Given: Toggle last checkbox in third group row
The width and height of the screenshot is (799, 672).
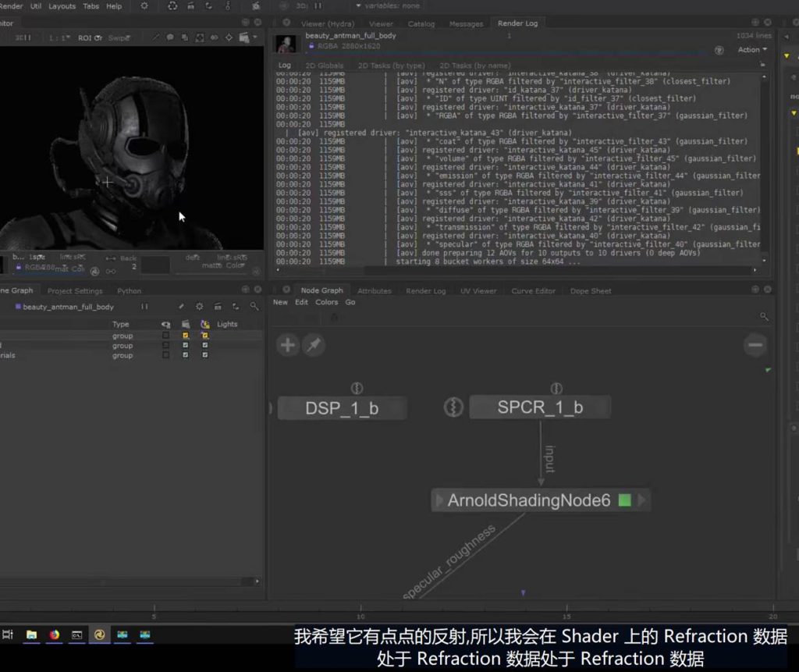Looking at the screenshot, I should (204, 355).
